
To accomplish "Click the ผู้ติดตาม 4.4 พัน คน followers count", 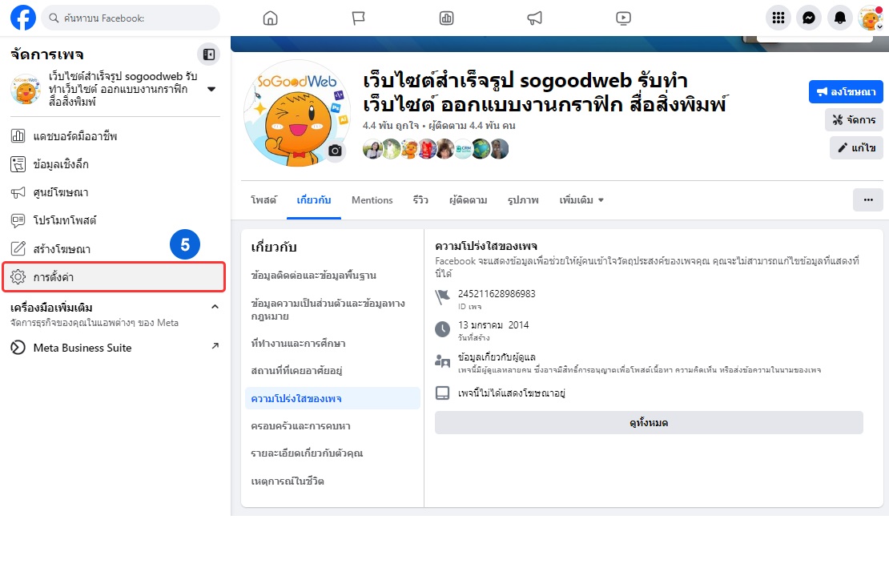I will (472, 125).
